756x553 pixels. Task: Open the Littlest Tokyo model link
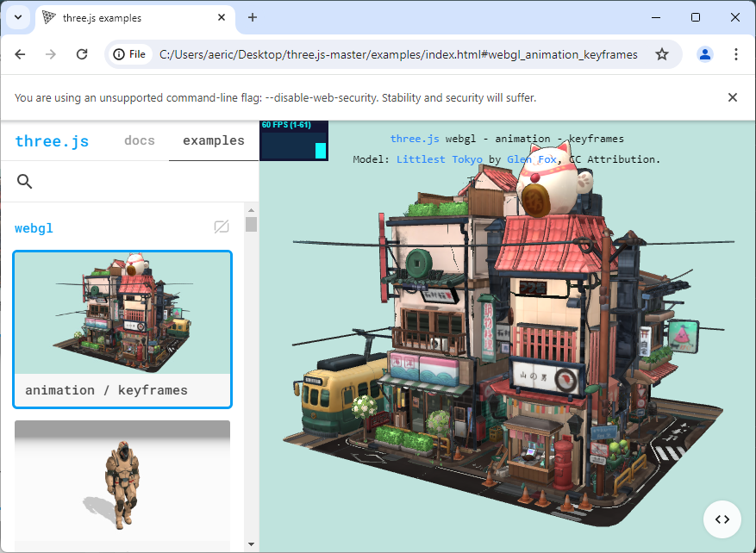(x=440, y=159)
